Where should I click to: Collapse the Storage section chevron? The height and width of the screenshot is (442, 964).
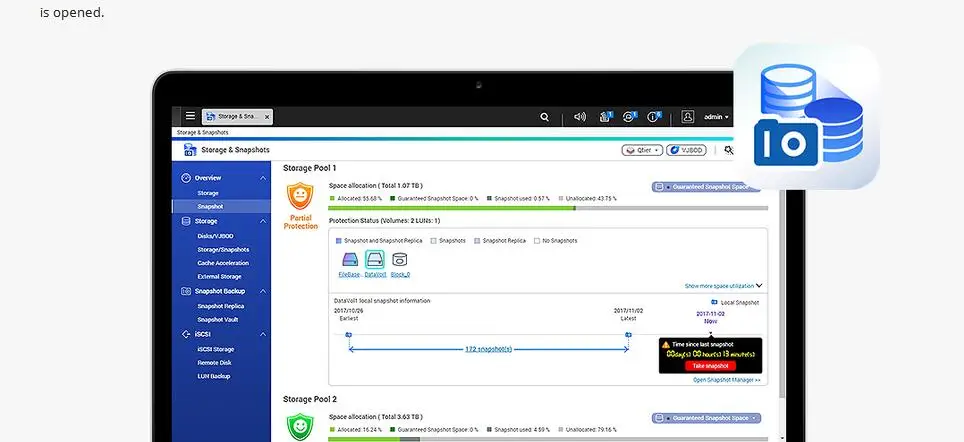(263, 221)
